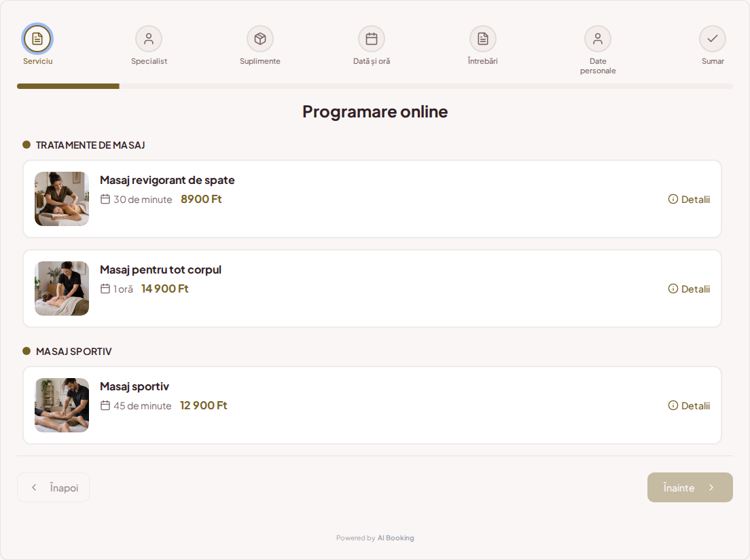
Task: Click calendar icon beside 1 oră
Action: pyautogui.click(x=105, y=288)
